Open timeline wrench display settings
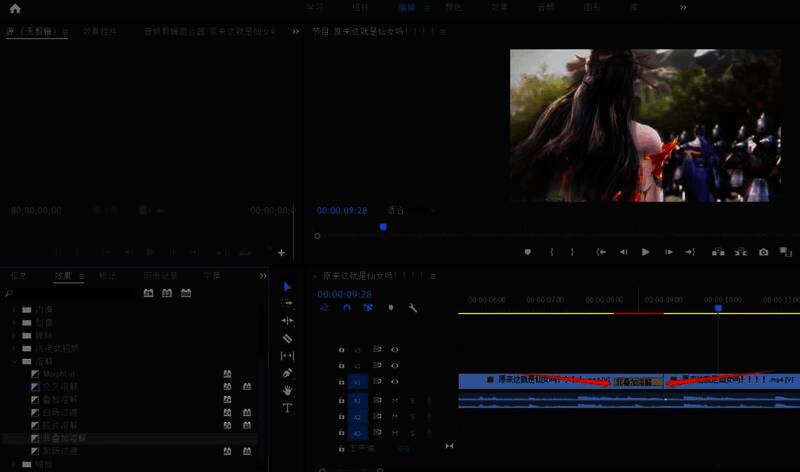The width and height of the screenshot is (800, 472). point(412,308)
